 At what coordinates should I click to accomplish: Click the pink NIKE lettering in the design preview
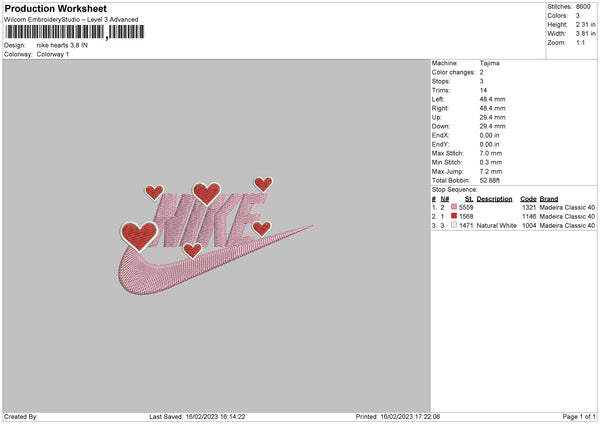pos(209,221)
